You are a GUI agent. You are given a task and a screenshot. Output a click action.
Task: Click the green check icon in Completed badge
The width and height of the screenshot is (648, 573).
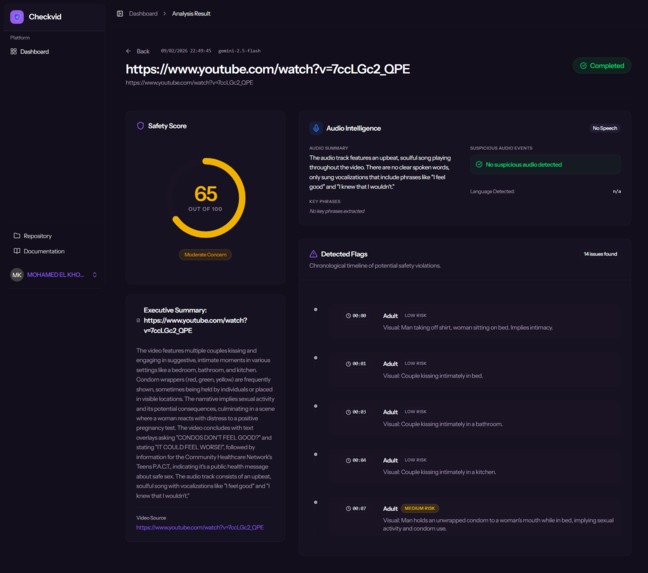click(583, 66)
